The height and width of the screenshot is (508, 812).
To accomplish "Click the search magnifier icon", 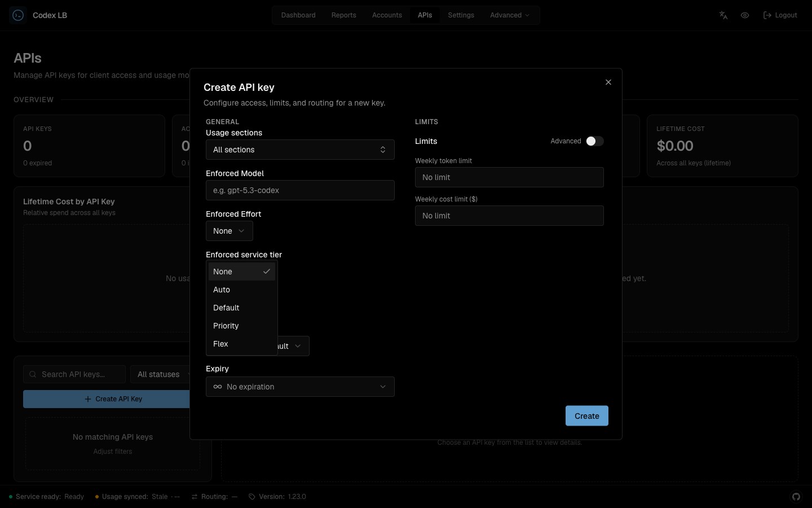I will 33,374.
